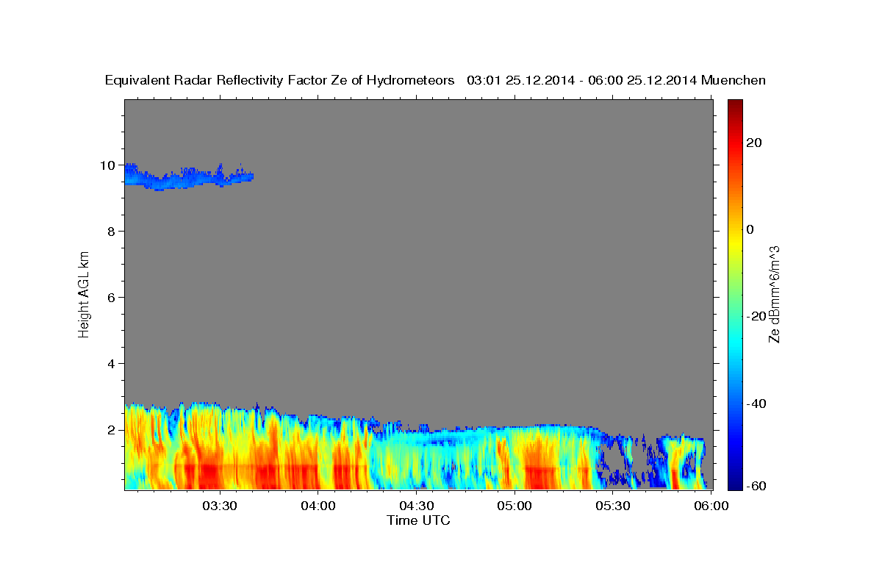Click the colorbar label '-60'
Screen dimensions: 882x588
[756, 487]
